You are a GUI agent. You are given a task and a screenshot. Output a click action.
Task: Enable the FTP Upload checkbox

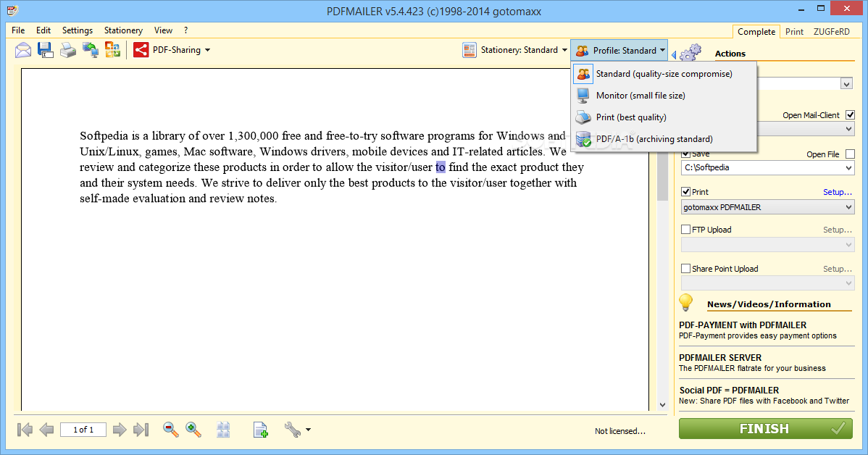(685, 229)
